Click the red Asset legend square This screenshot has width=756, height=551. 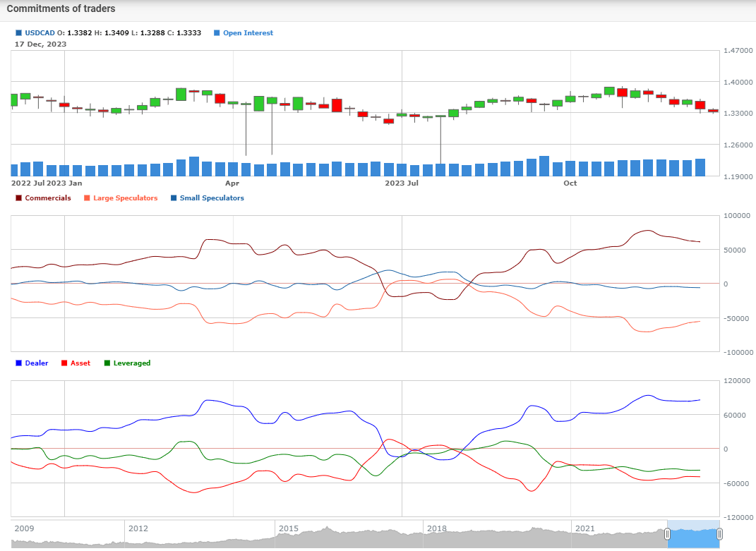(64, 363)
